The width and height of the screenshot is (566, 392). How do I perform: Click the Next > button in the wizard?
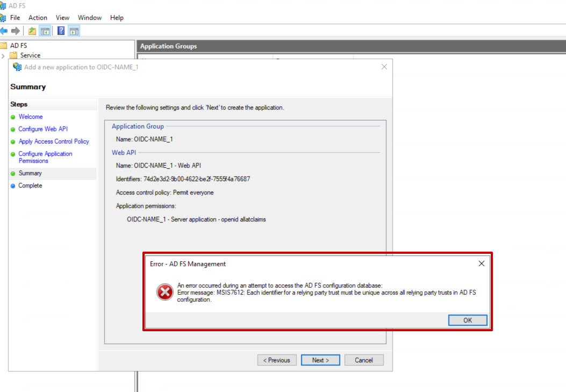tap(320, 360)
